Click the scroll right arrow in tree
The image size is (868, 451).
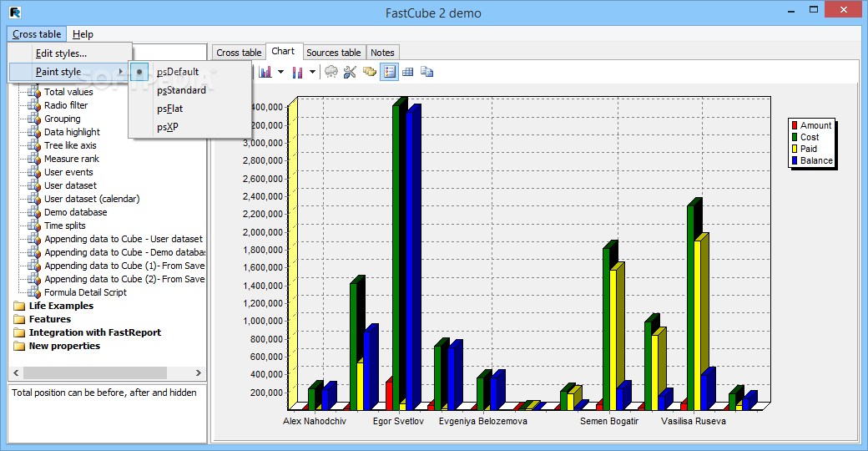pos(198,372)
